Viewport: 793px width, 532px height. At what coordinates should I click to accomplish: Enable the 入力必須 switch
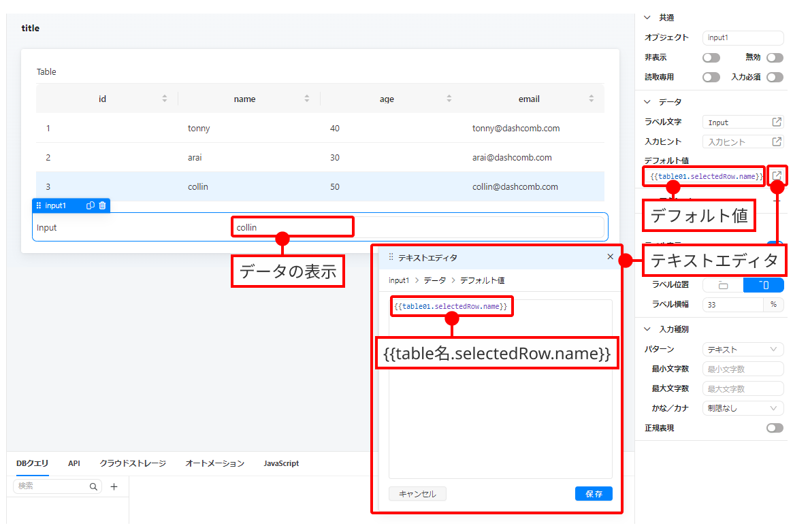click(775, 78)
